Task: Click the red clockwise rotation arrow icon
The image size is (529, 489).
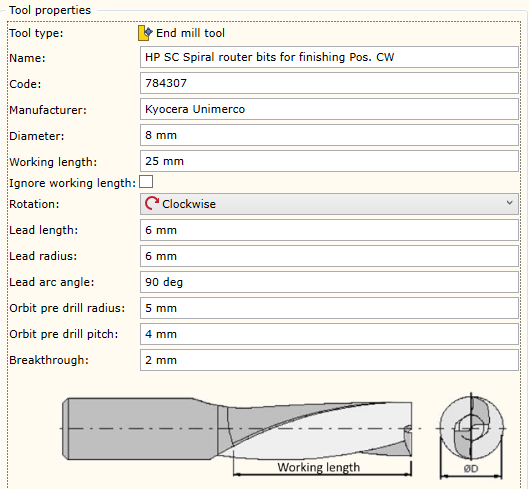Action: (151, 203)
